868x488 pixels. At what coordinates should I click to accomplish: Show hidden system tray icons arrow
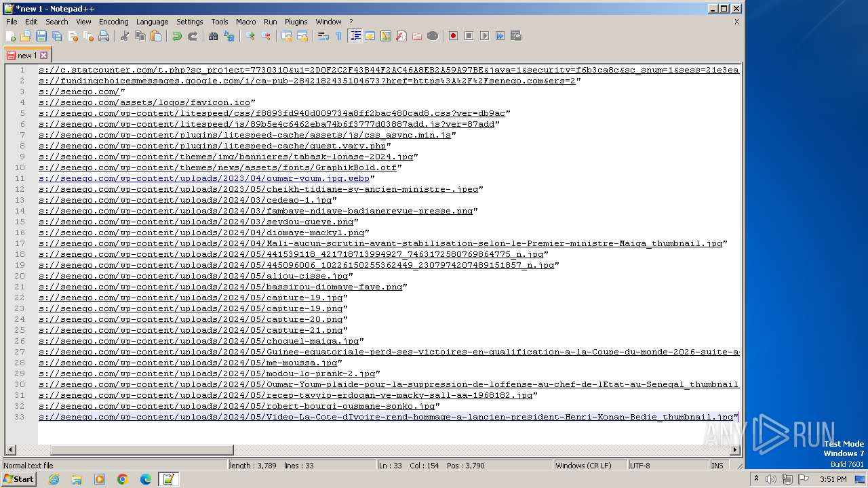click(756, 479)
